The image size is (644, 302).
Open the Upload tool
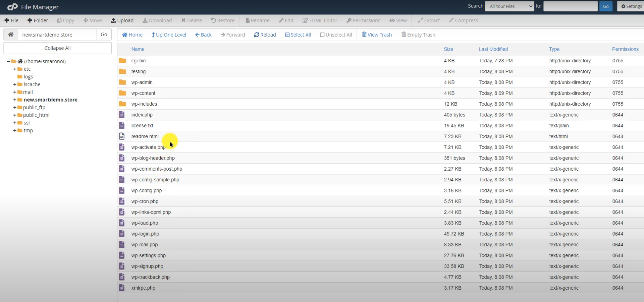tap(122, 20)
